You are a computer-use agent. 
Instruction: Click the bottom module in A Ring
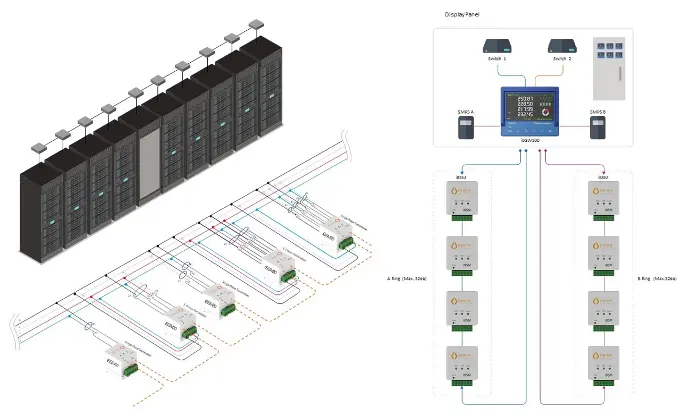pyautogui.click(x=462, y=364)
